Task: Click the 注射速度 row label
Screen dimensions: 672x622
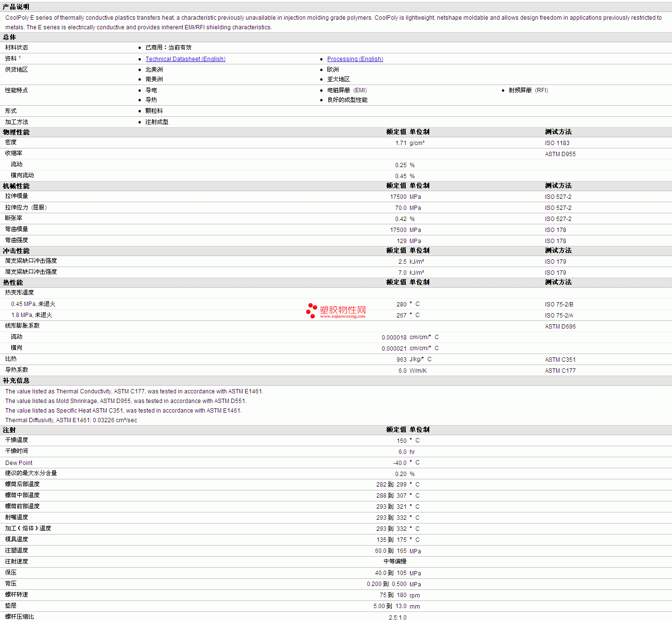Action: tap(17, 561)
